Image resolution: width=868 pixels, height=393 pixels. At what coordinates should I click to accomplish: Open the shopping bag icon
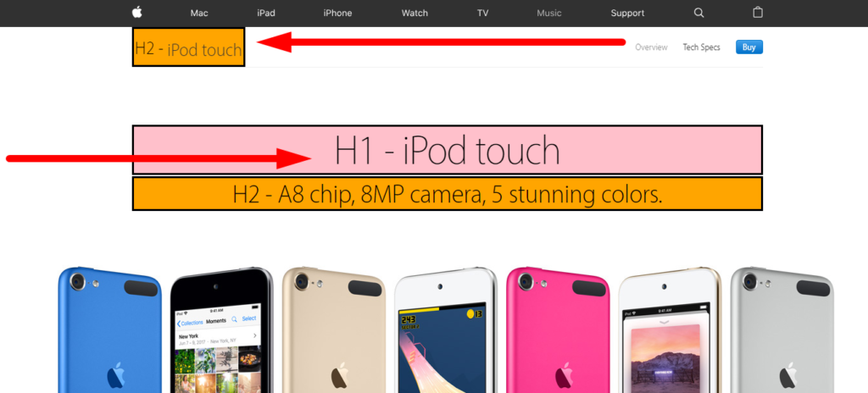pos(758,12)
